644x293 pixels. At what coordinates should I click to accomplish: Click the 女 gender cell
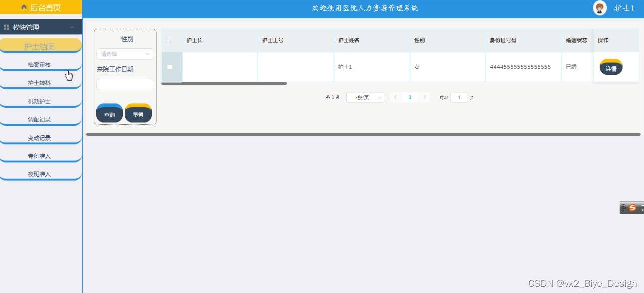tap(447, 67)
